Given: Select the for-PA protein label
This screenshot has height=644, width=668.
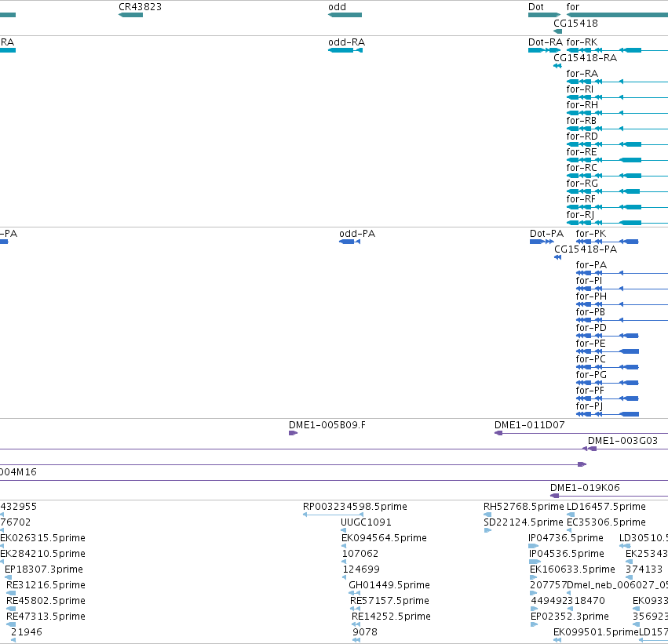Looking at the screenshot, I should [x=591, y=265].
